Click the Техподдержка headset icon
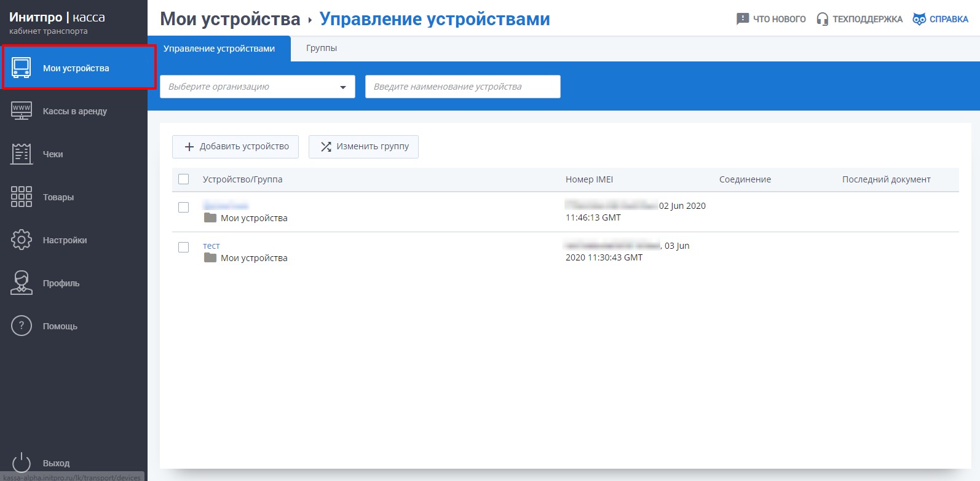Image resolution: width=980 pixels, height=481 pixels. (x=822, y=19)
